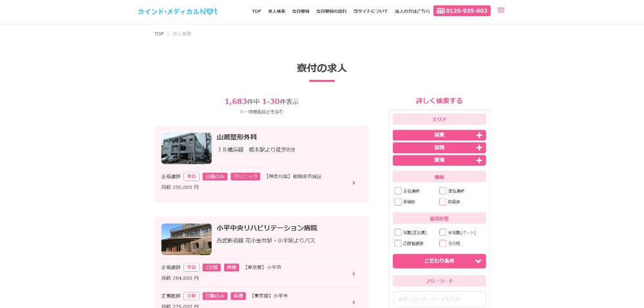The width and height of the screenshot is (644, 308).
Task: Open 求人検索 in the header navigation
Action: point(276,11)
